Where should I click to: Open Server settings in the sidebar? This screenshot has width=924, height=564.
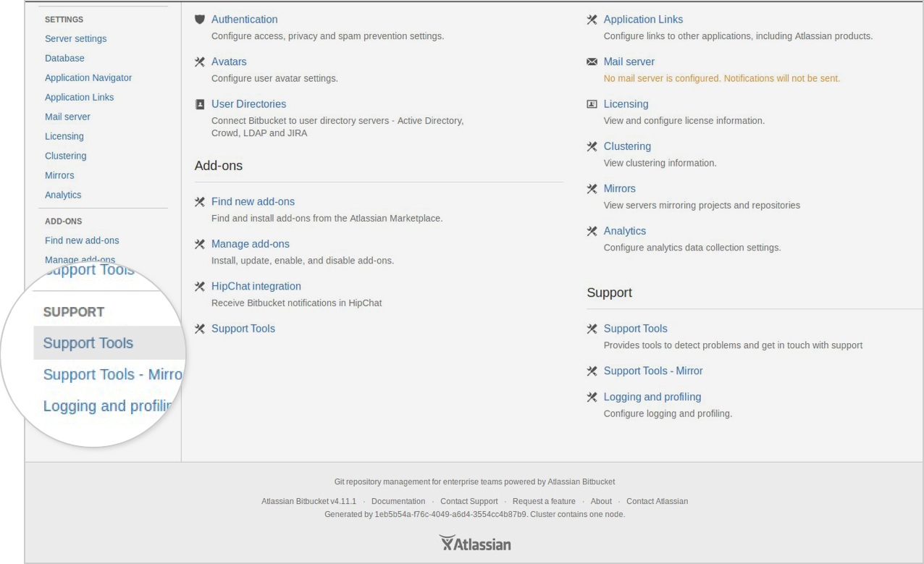click(75, 38)
